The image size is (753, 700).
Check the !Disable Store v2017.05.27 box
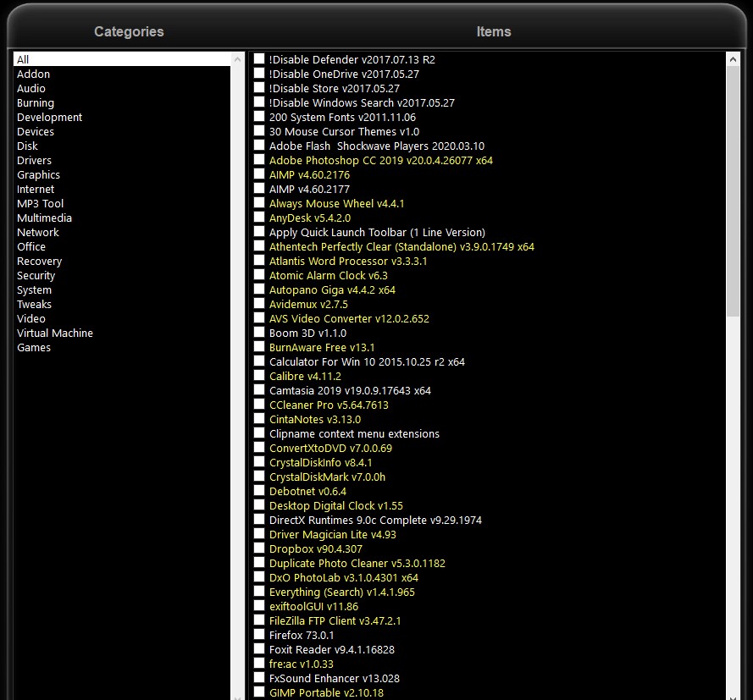[259, 87]
